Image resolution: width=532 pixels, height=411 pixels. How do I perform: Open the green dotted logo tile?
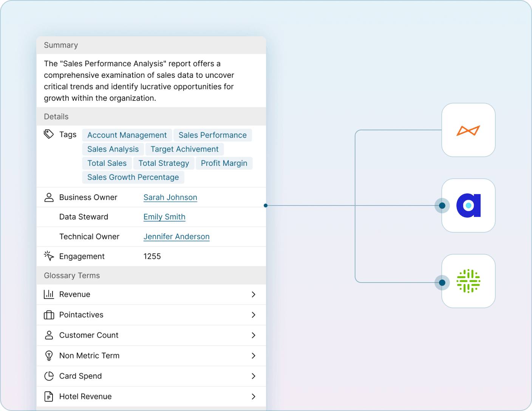(468, 281)
